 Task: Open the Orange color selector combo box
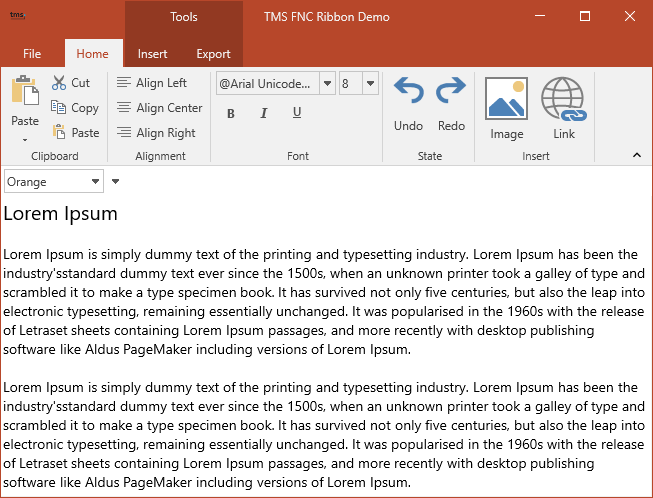tap(54, 182)
